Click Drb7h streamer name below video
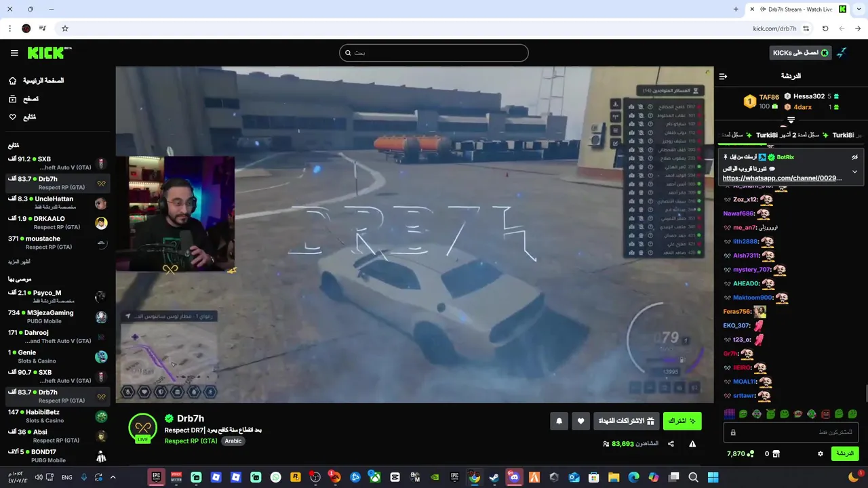Screen dimensions: 868x488 point(191,418)
